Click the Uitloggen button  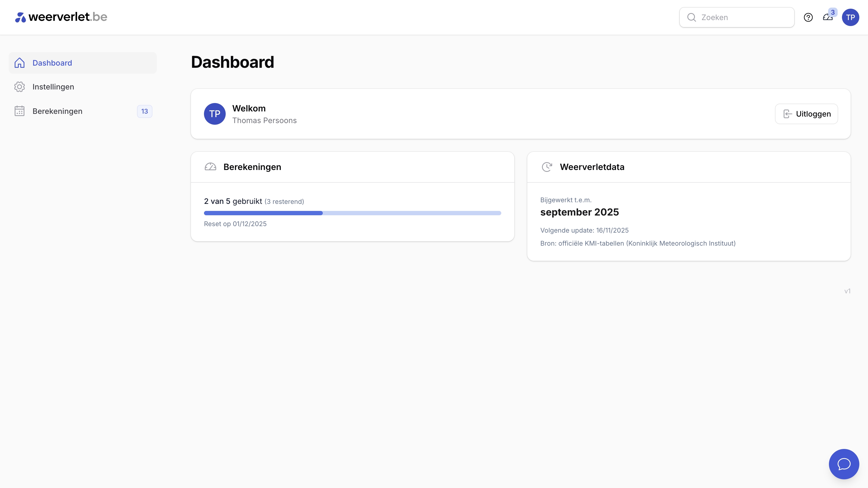(x=806, y=114)
